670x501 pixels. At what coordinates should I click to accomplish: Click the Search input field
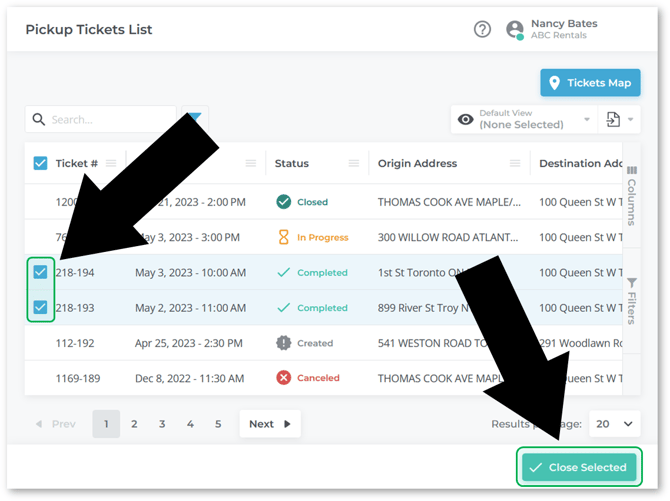click(110, 120)
